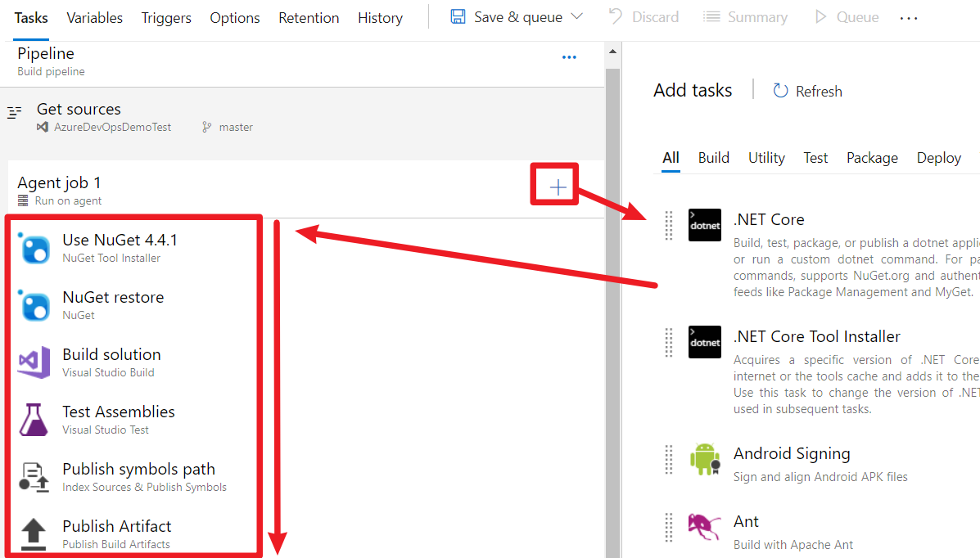Click the .NET Core task title
Image resolution: width=980 pixels, height=558 pixels.
769,219
